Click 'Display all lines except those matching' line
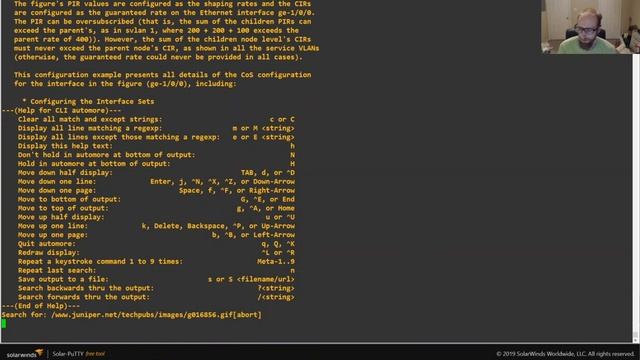 [x=156, y=137]
